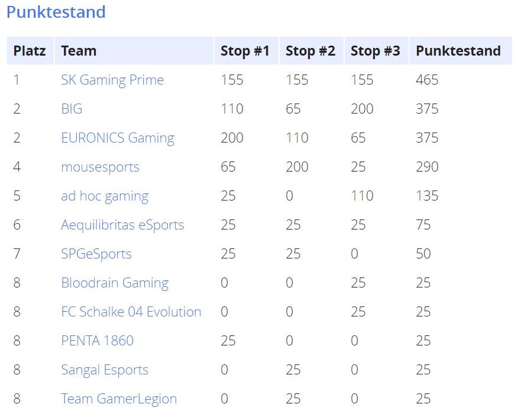Open the mousesports team page
This screenshot has width=515, height=420.
[100, 167]
